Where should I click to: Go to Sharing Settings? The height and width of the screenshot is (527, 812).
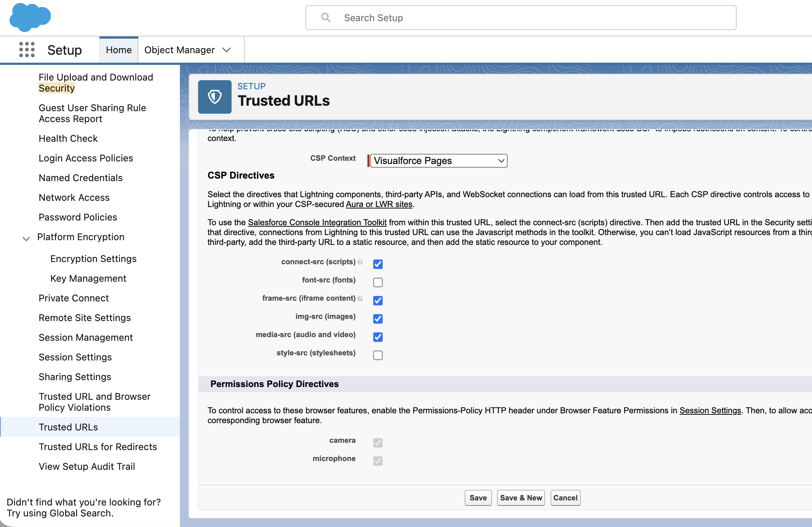point(75,377)
